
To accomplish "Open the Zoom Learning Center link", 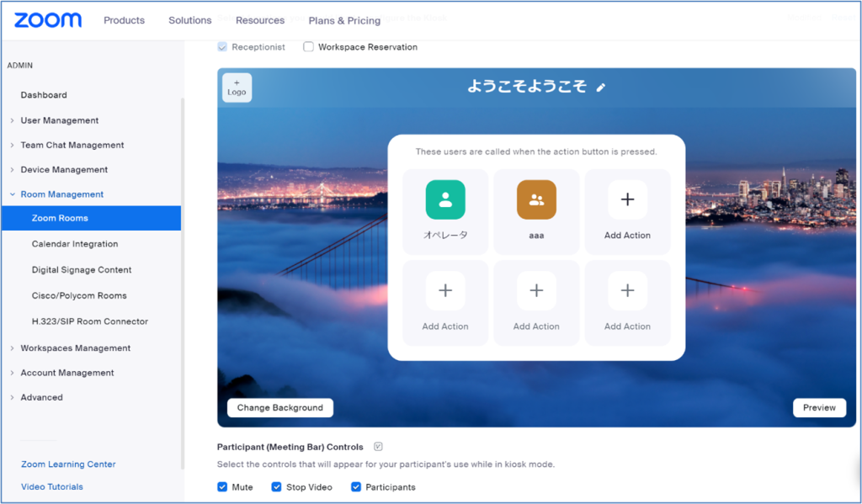I will coord(68,464).
